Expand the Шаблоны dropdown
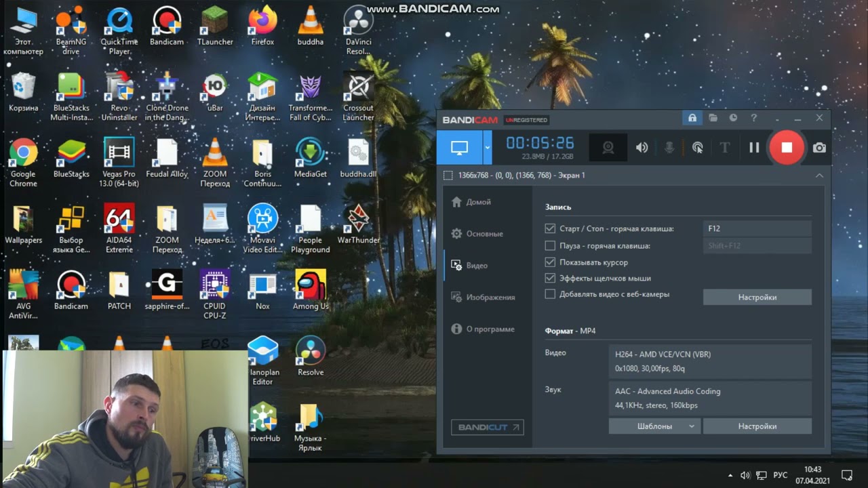The height and width of the screenshot is (488, 868). [654, 426]
